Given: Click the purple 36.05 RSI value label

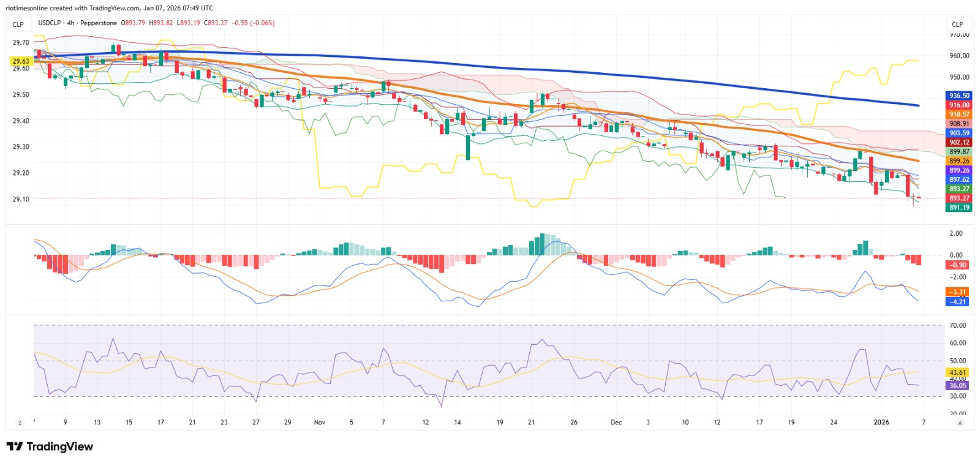Looking at the screenshot, I should (x=958, y=385).
